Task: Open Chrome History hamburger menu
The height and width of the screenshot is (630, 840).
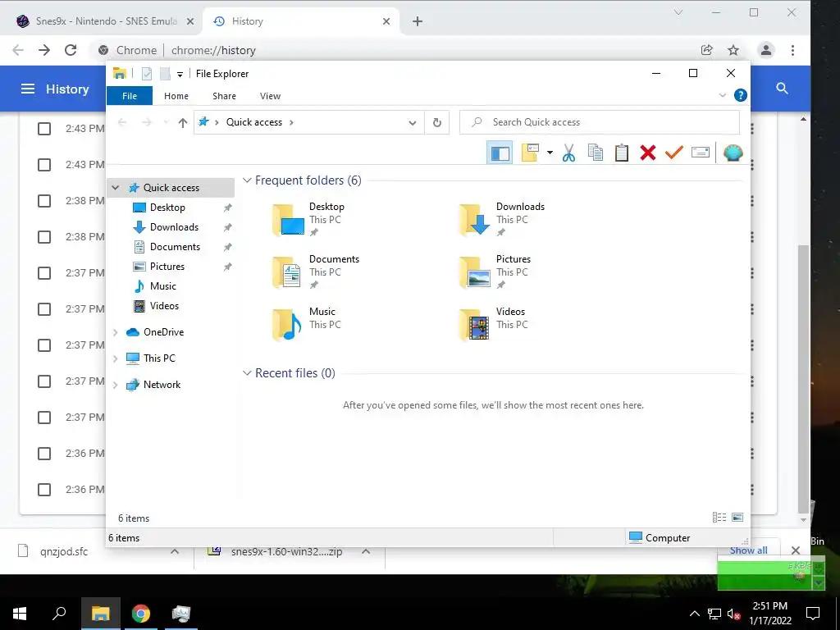Action: tap(28, 89)
